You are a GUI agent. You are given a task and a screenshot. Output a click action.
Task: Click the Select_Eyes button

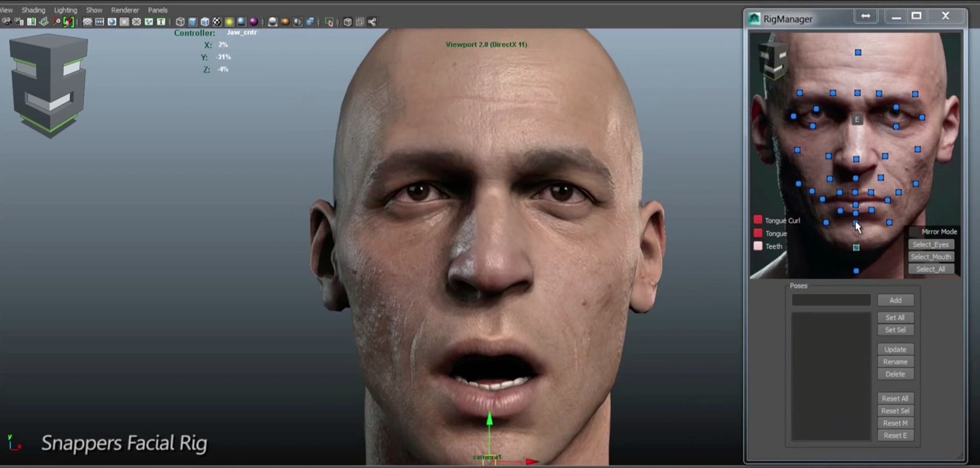point(930,244)
